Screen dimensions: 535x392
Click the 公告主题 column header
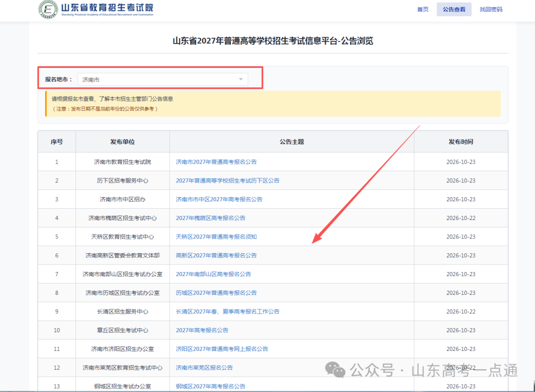(292, 142)
